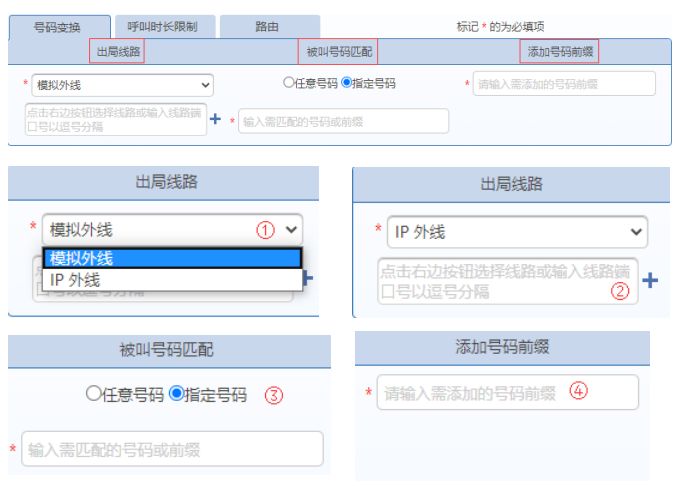Screen dimensions: 680x492
Task: Click the plus icon beside the IP 外线 port box
Action: [x=649, y=281]
